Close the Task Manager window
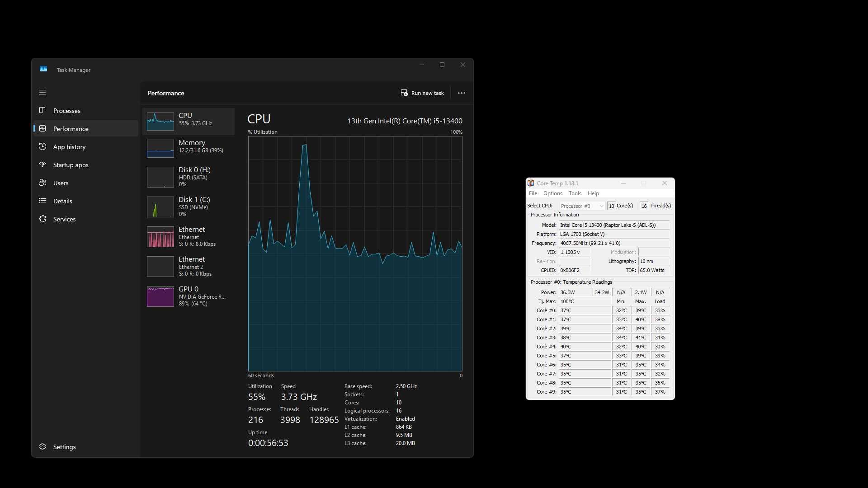Screen dimensions: 868x488 pos(462,65)
